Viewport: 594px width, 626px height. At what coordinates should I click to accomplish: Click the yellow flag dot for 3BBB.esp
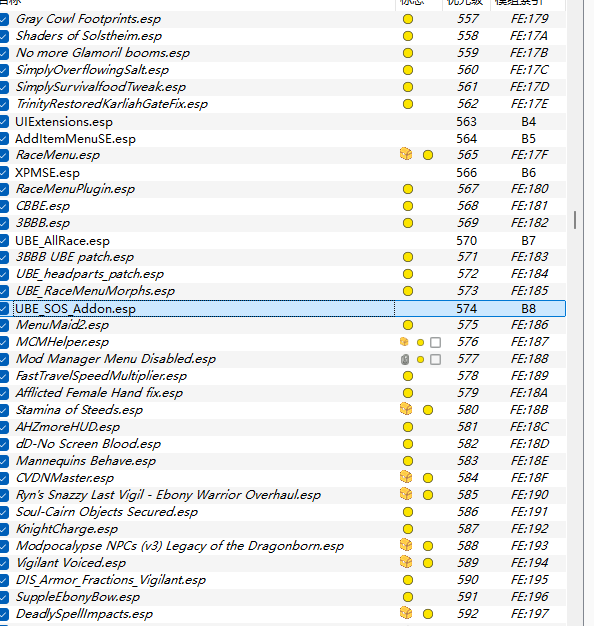point(408,223)
